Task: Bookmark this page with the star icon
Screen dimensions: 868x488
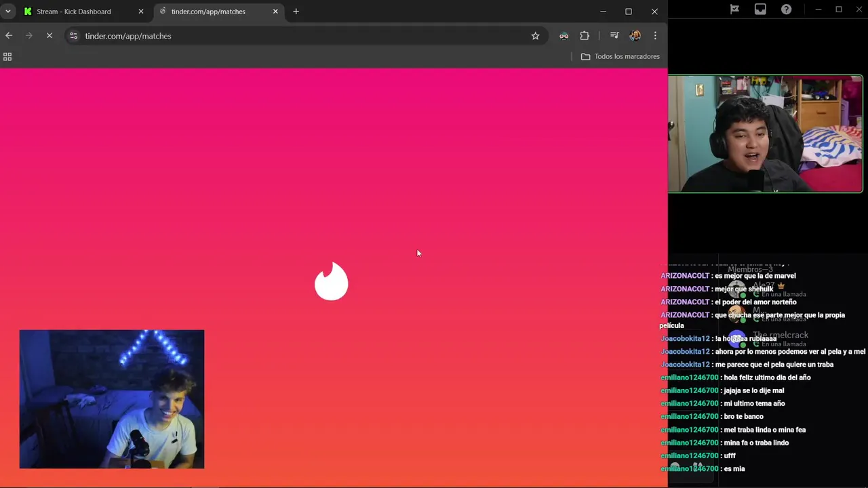Action: coord(535,36)
